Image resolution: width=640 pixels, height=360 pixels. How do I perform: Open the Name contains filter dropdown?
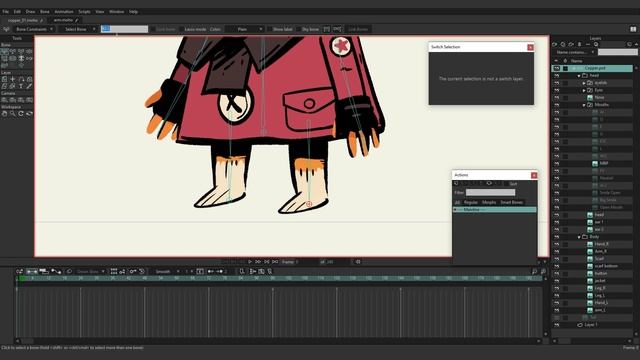(x=575, y=52)
